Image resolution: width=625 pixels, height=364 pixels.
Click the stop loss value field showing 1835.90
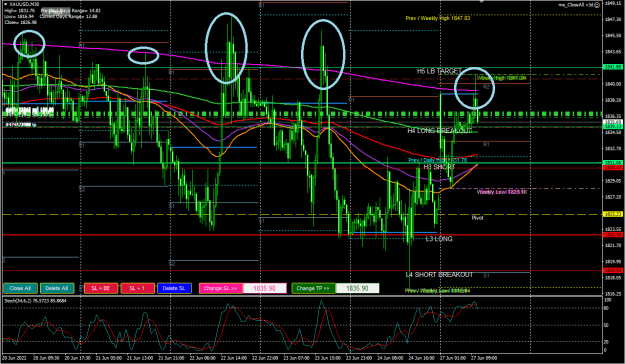[x=265, y=288]
